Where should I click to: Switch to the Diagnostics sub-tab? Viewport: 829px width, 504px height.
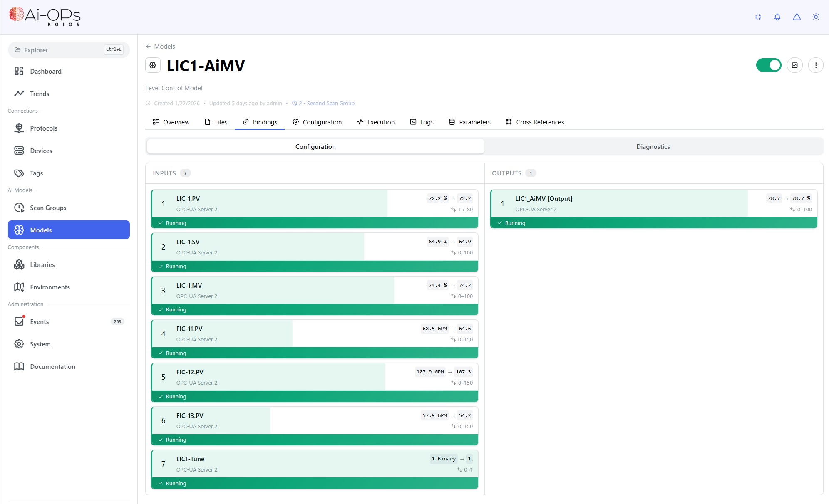click(653, 146)
